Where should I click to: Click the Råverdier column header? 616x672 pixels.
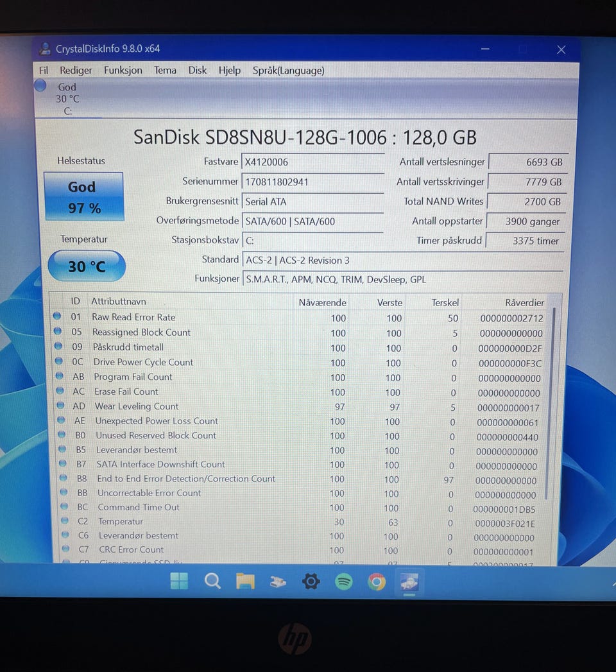click(524, 302)
